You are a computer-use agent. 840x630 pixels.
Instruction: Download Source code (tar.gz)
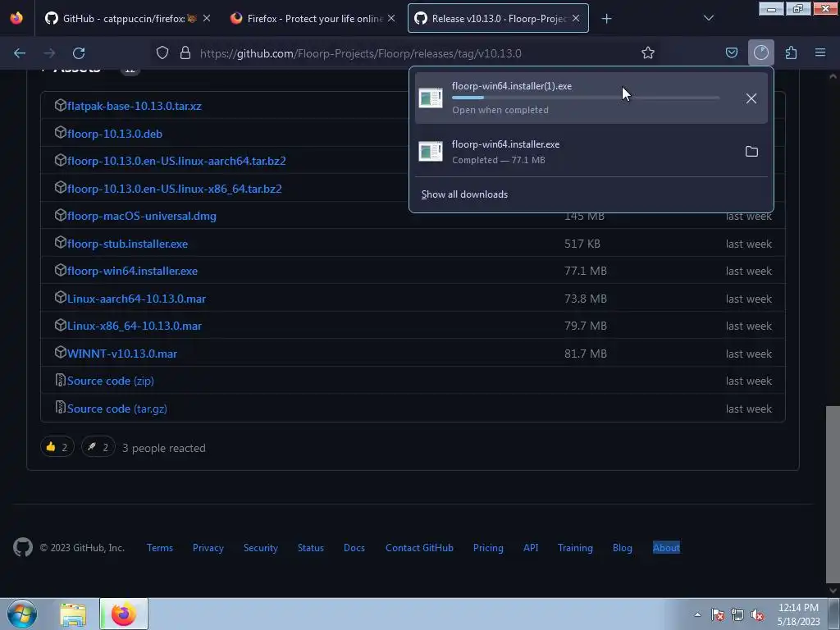[x=116, y=409]
